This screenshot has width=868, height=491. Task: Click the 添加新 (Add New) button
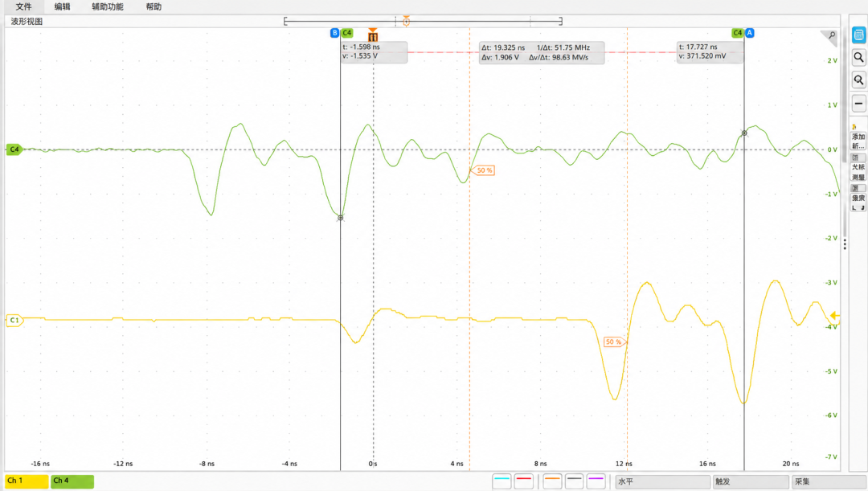[858, 141]
